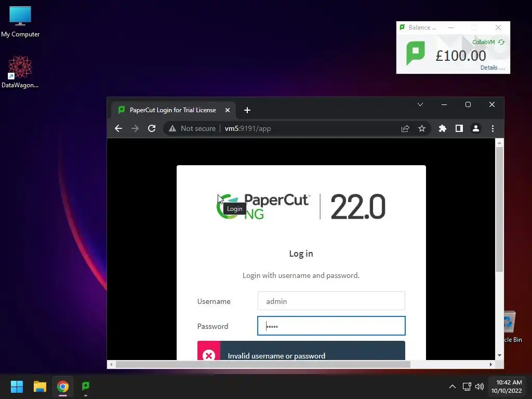Click the Password input field
This screenshot has height=399, width=532.
tap(331, 326)
